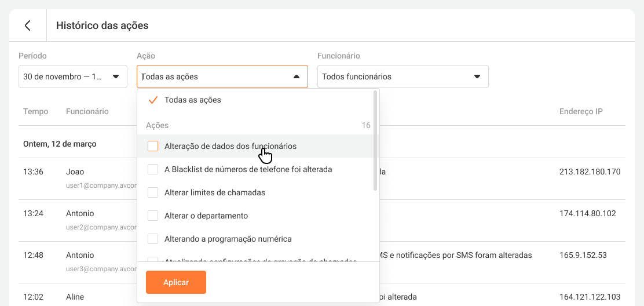This screenshot has width=644, height=306.
Task: Click the back arrow icon
Action: tap(27, 25)
